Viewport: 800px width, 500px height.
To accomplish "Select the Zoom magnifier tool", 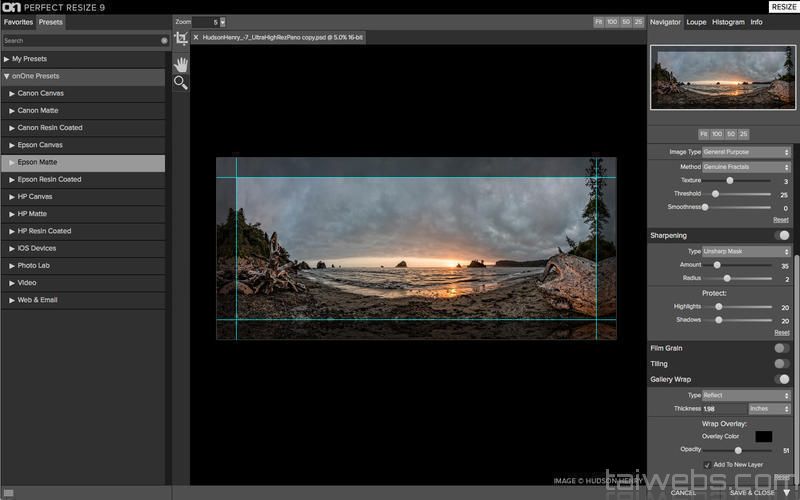I will click(181, 83).
